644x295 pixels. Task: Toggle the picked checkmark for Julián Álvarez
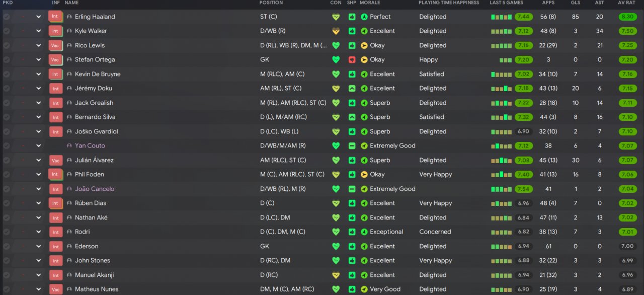coord(6,160)
